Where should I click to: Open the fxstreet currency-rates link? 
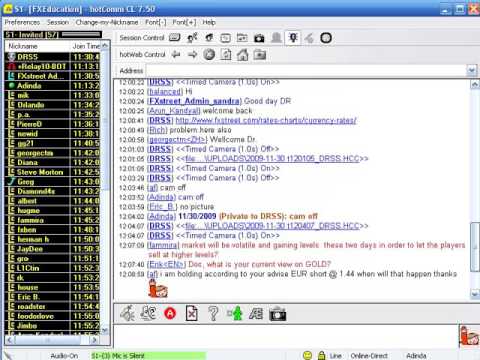point(266,120)
